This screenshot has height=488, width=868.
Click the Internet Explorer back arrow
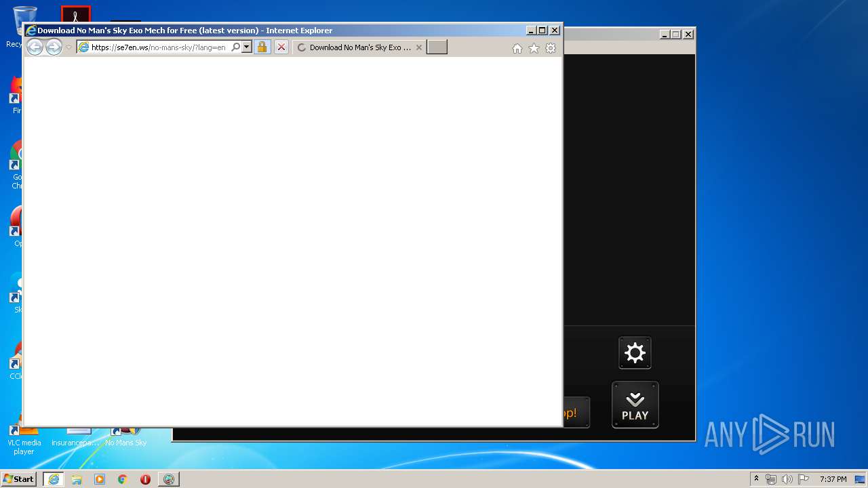(35, 47)
